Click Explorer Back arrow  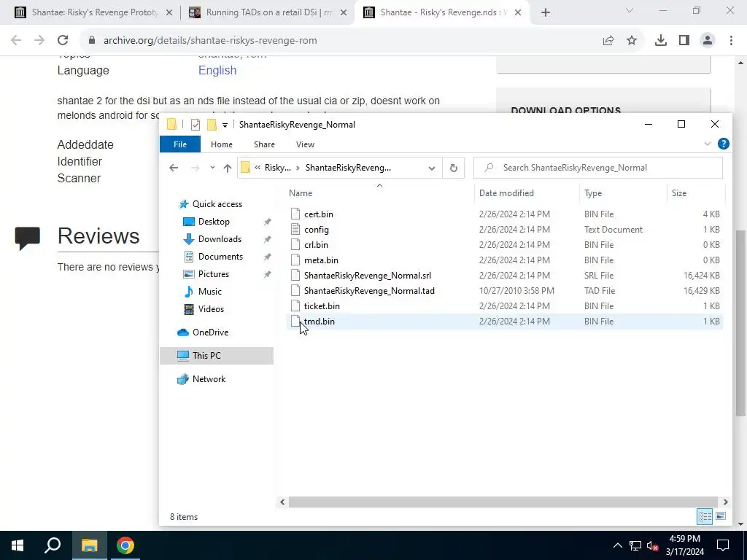pos(174,168)
